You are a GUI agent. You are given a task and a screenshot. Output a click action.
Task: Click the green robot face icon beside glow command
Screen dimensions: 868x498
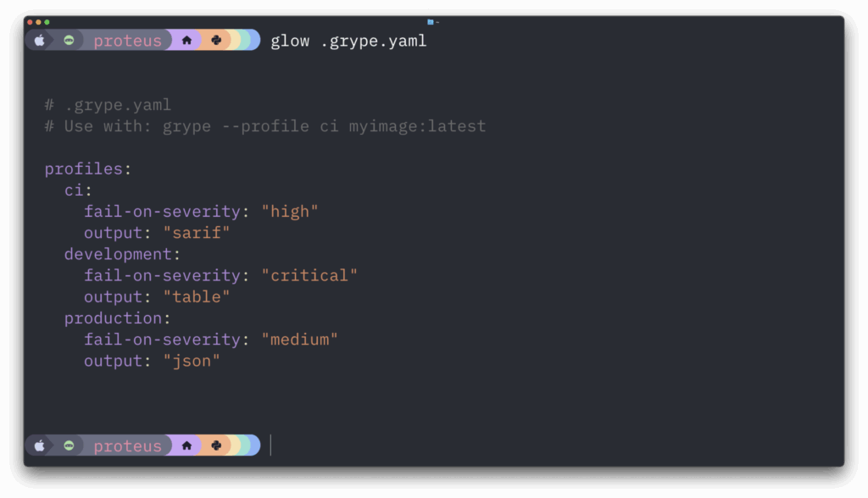(x=69, y=41)
